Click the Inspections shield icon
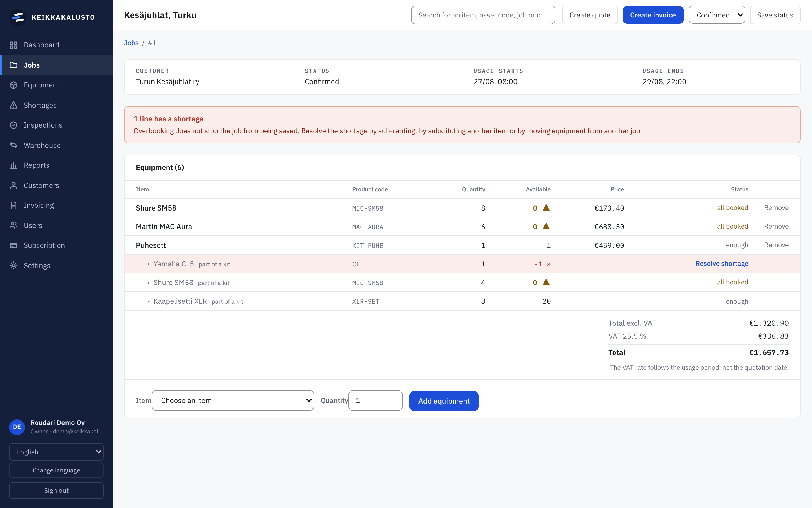 click(x=14, y=125)
